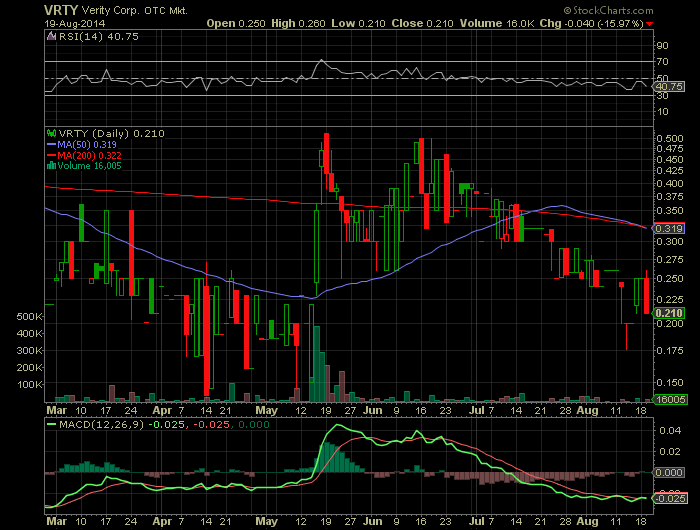The width and height of the screenshot is (700, 530).
Task: Click the 0.04 MACD axis label
Action: (x=670, y=431)
